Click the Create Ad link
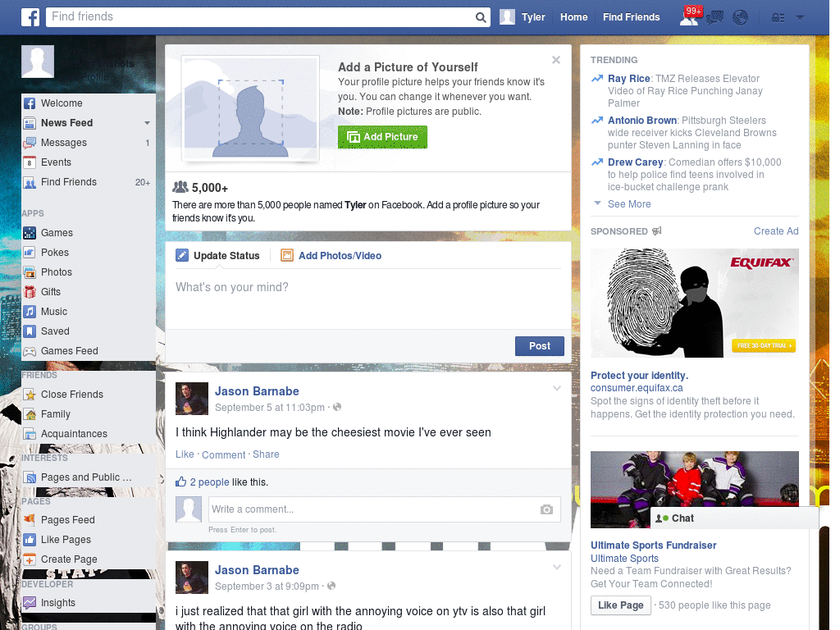This screenshot has width=840, height=630. [776, 231]
